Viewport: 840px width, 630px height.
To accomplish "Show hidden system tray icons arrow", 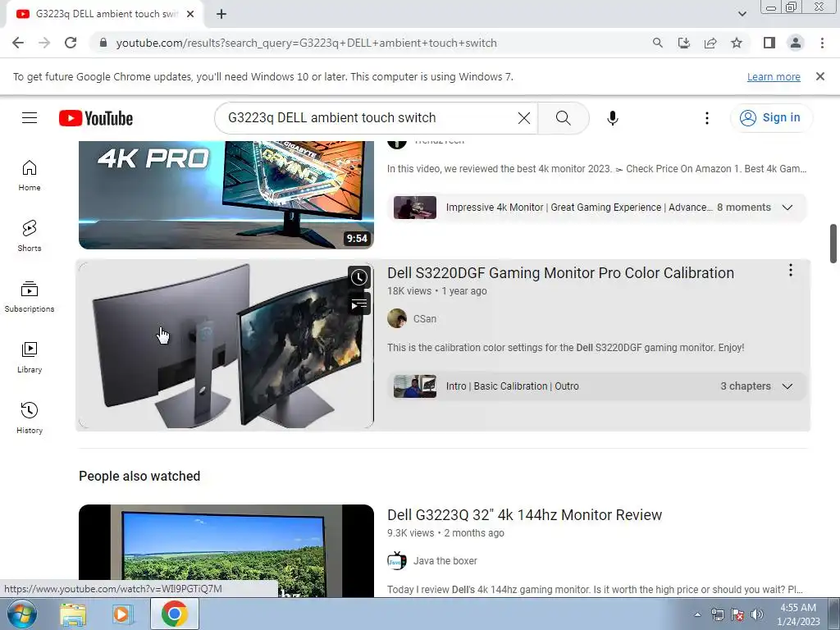I will coord(697,614).
